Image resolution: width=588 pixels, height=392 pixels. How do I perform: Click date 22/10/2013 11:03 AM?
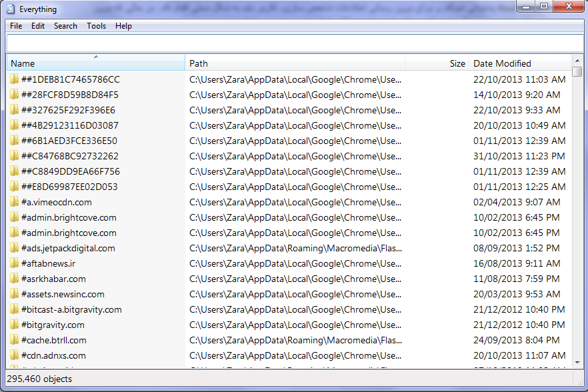point(519,79)
